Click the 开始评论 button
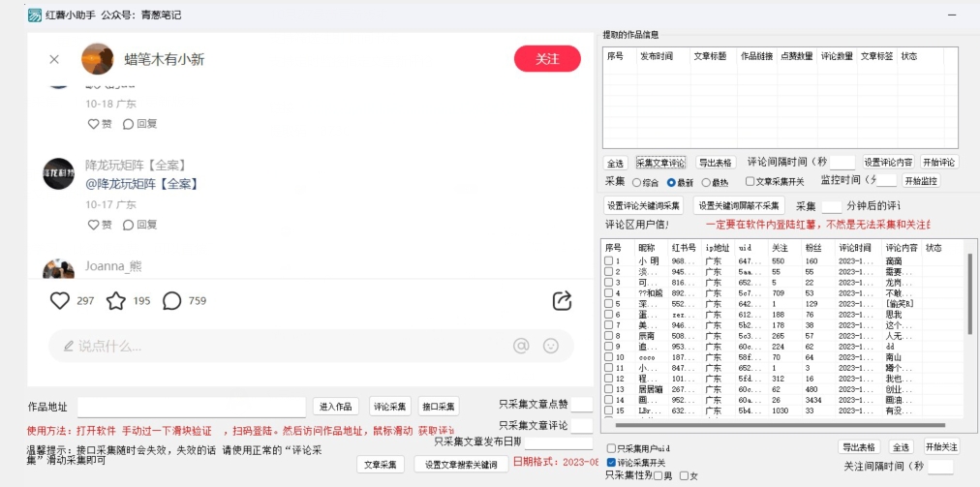This screenshot has width=980, height=487. pyautogui.click(x=939, y=163)
